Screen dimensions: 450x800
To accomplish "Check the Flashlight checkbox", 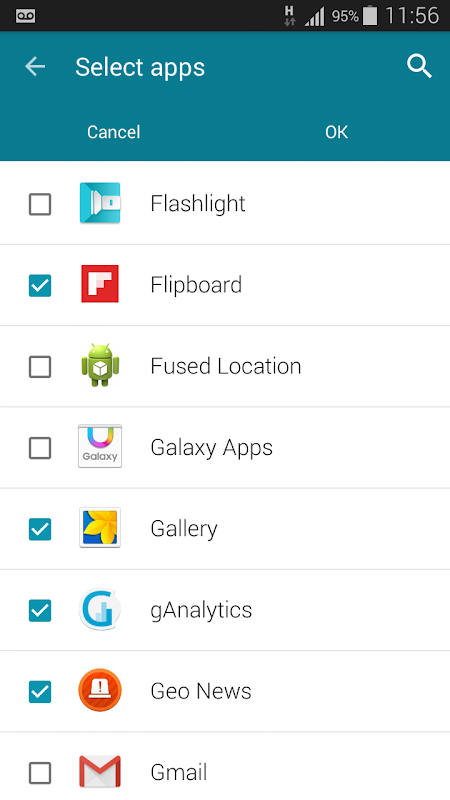I will tap(40, 204).
